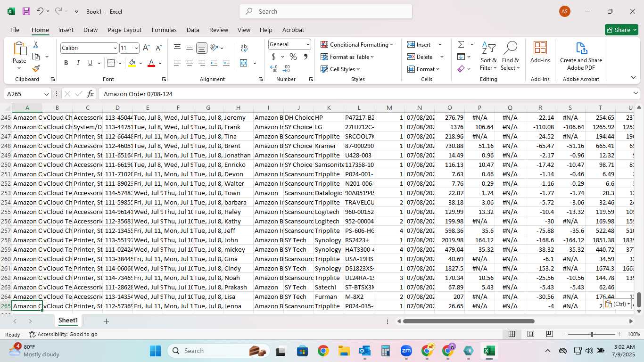This screenshot has height=362, width=644.
Task: Apply Accounting Number Format dollar icon
Action: 274,57
